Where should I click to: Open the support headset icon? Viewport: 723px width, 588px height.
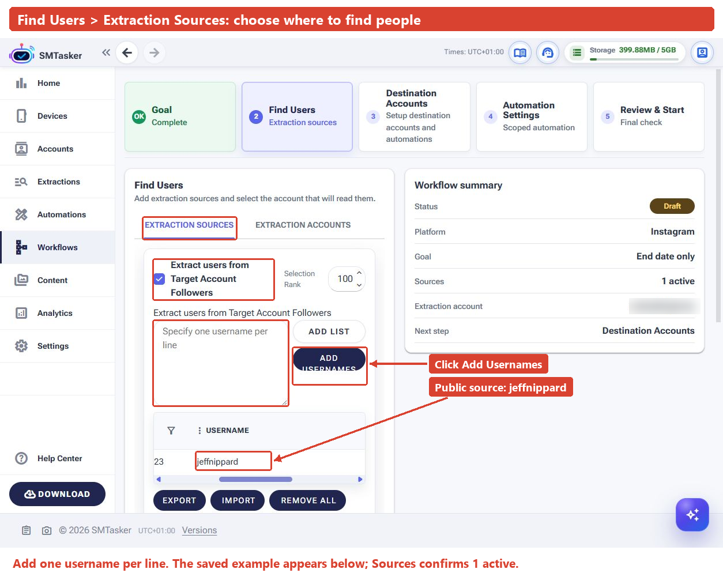click(548, 52)
